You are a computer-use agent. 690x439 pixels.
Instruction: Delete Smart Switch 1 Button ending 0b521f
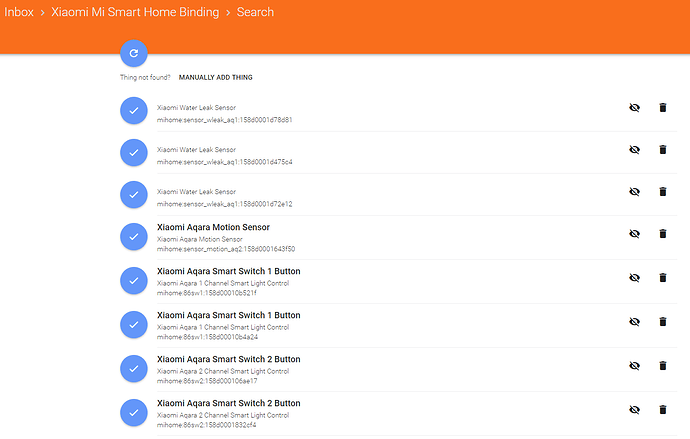tap(662, 278)
